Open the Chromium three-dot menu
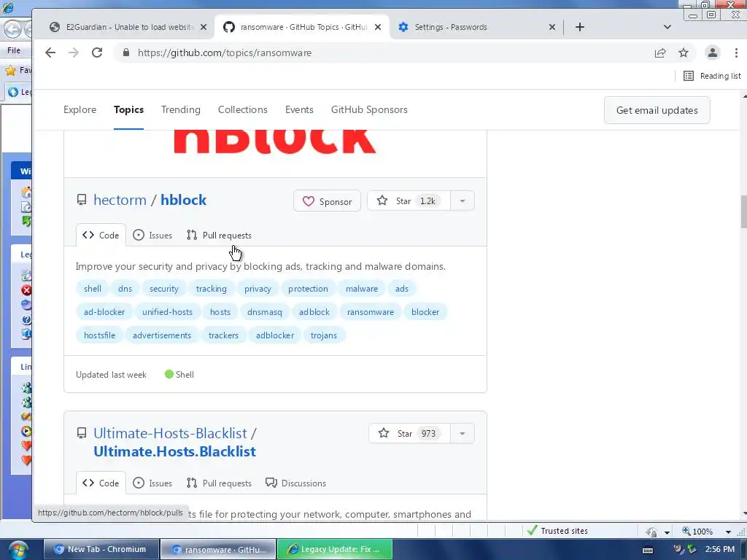 click(736, 52)
